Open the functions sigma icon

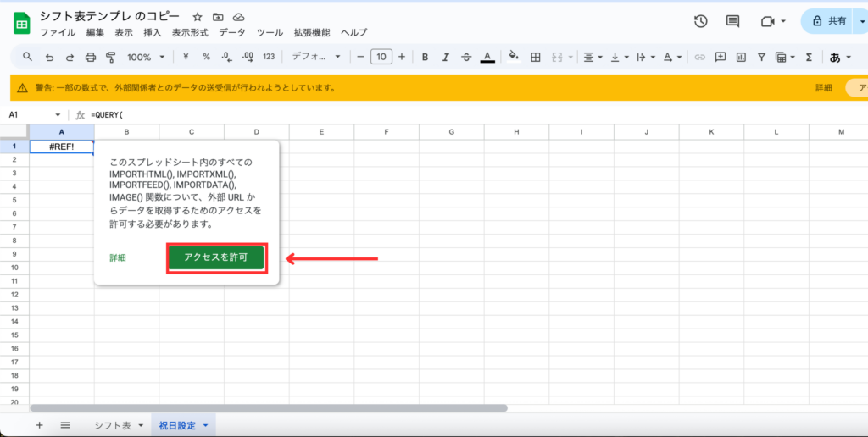809,57
